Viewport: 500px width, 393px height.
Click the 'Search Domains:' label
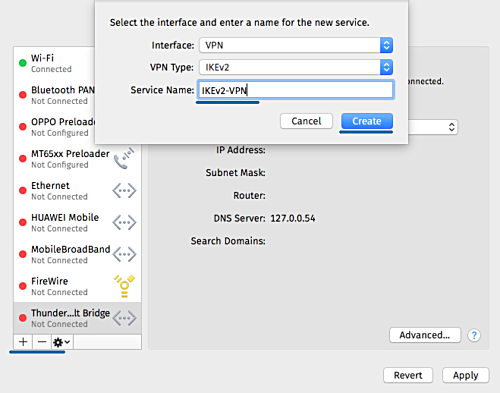tap(228, 241)
